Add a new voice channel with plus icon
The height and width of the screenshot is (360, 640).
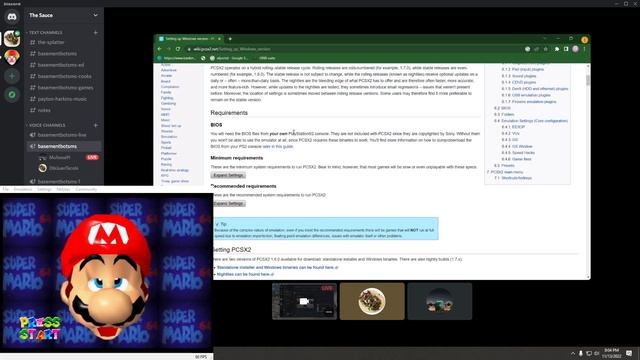pyautogui.click(x=96, y=125)
